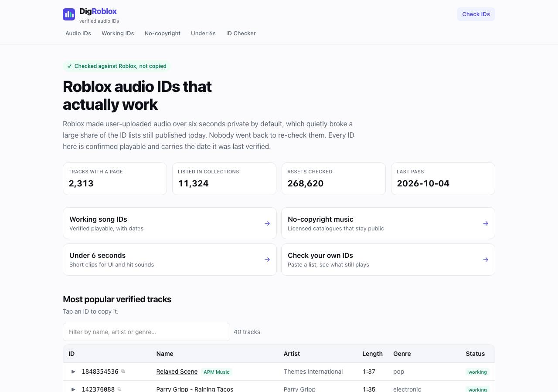Screen dimensions: 558x392
Task: Click the DigRoblox equalizer logo icon
Action: (69, 14)
